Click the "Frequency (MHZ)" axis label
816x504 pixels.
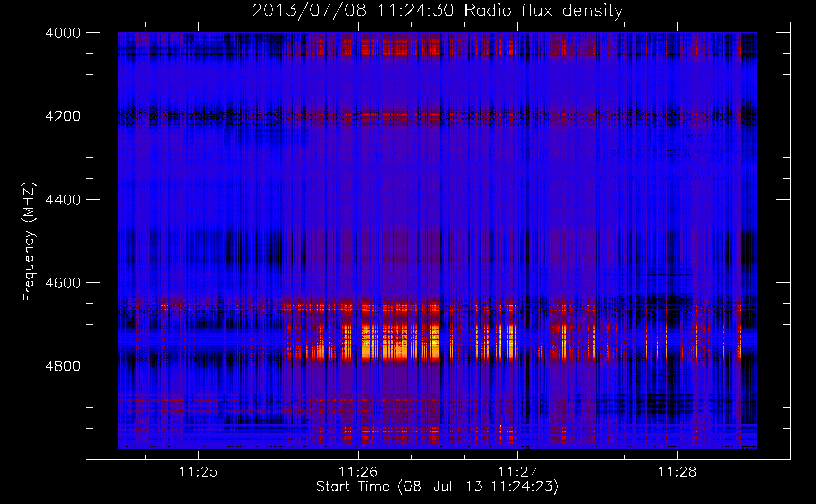pyautogui.click(x=29, y=242)
